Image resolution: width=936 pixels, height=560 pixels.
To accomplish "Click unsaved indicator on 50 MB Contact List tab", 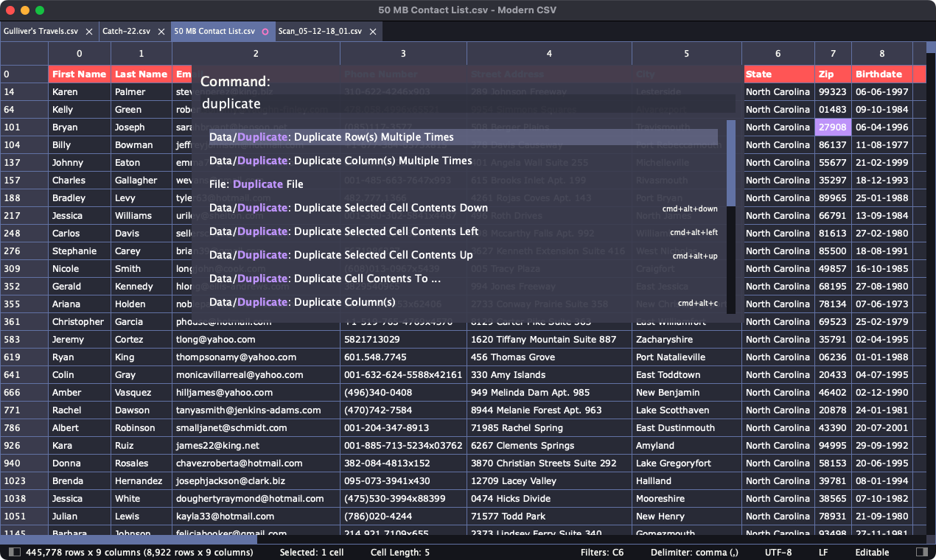I will (x=265, y=32).
